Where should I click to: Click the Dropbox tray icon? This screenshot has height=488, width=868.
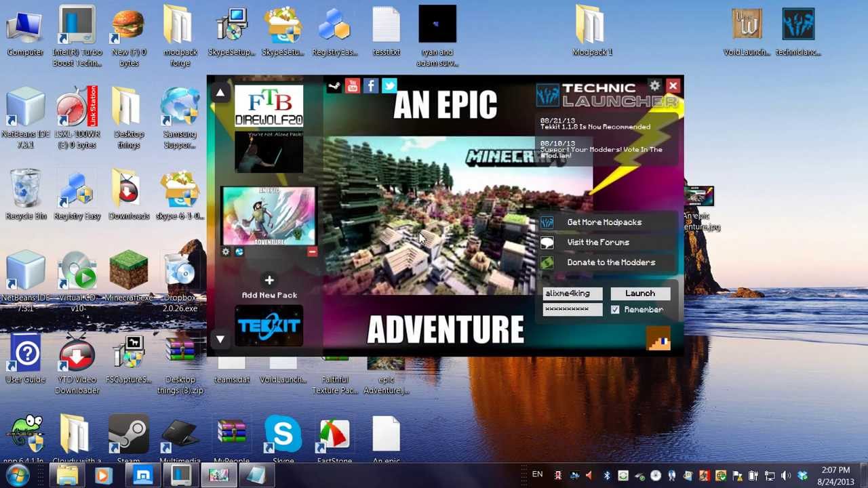pos(802,475)
